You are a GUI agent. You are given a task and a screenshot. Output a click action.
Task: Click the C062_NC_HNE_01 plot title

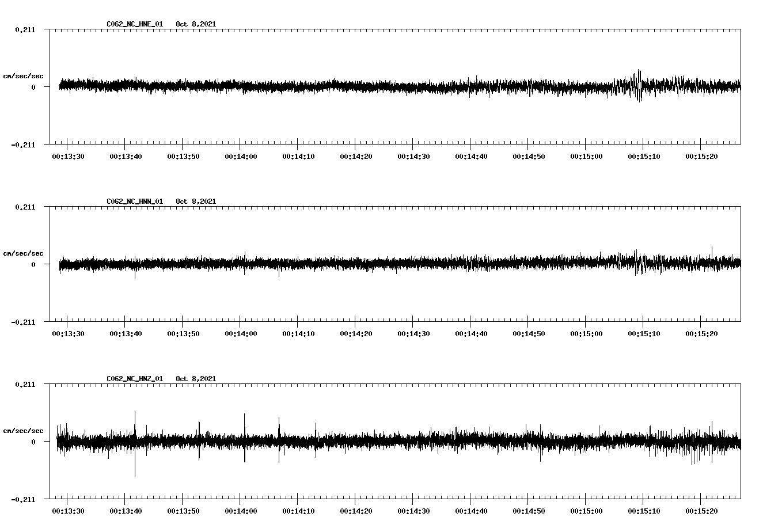(x=135, y=24)
